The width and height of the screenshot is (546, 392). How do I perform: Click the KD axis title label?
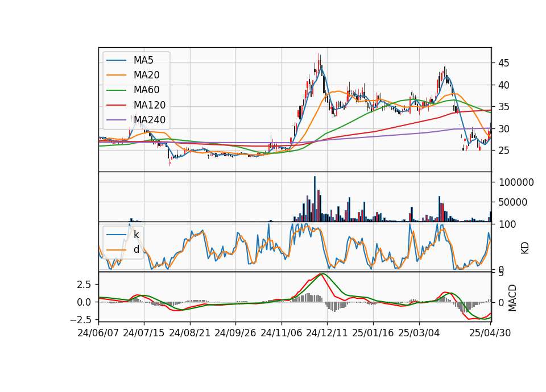(x=525, y=248)
